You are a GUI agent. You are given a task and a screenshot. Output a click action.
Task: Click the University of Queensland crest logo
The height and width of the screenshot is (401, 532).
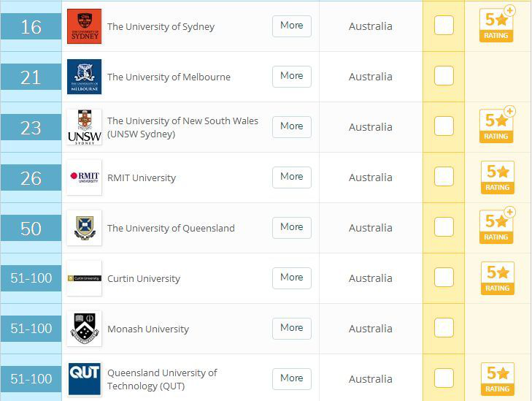(84, 228)
